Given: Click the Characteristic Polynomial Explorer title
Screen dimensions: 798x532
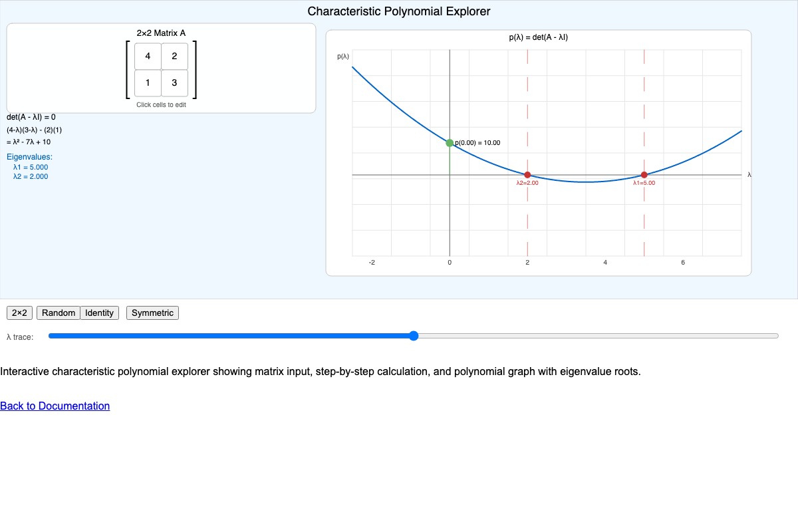Looking at the screenshot, I should [x=398, y=11].
